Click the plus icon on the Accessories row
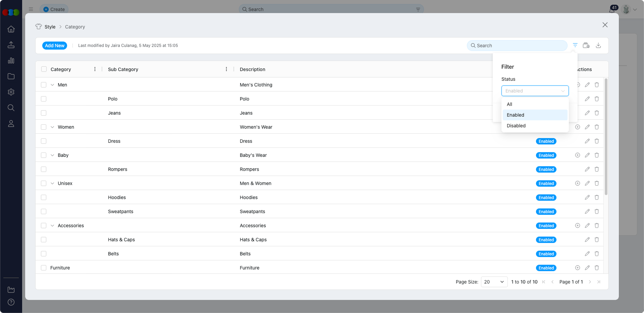This screenshot has height=313, width=644. (x=578, y=226)
